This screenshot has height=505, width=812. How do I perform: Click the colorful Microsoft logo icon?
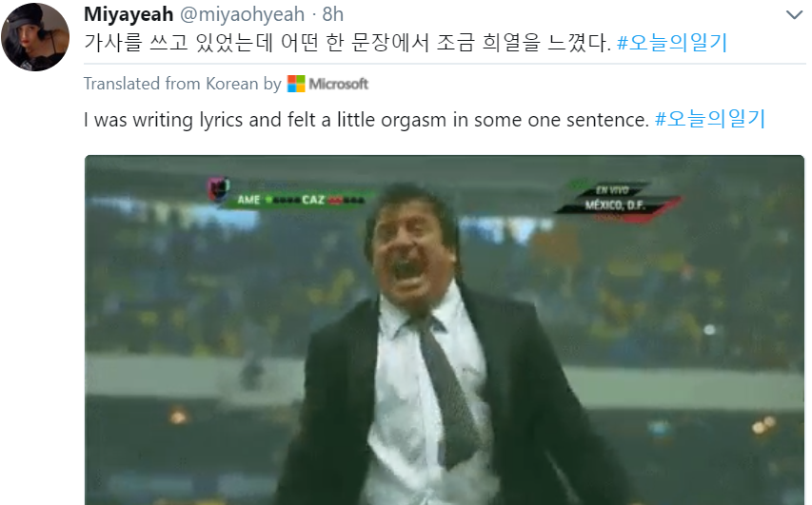pyautogui.click(x=296, y=84)
